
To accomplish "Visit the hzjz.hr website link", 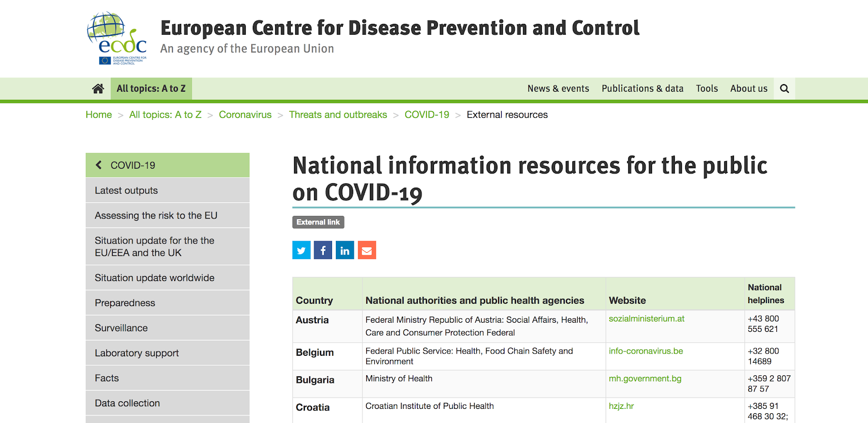I will coord(621,406).
